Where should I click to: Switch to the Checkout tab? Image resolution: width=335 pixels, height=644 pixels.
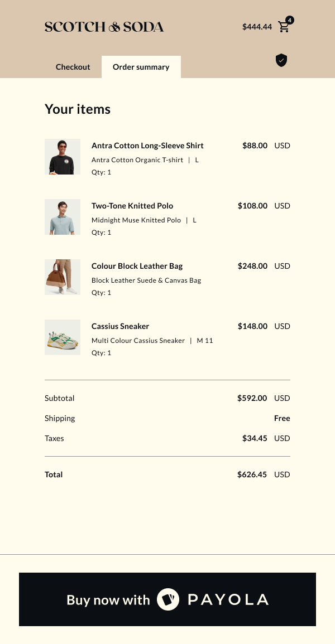(73, 67)
